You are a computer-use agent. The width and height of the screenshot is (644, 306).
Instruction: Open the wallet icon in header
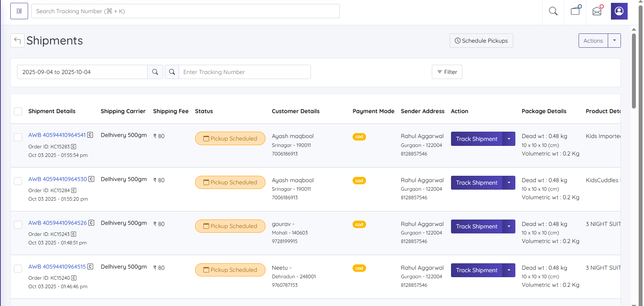click(575, 11)
